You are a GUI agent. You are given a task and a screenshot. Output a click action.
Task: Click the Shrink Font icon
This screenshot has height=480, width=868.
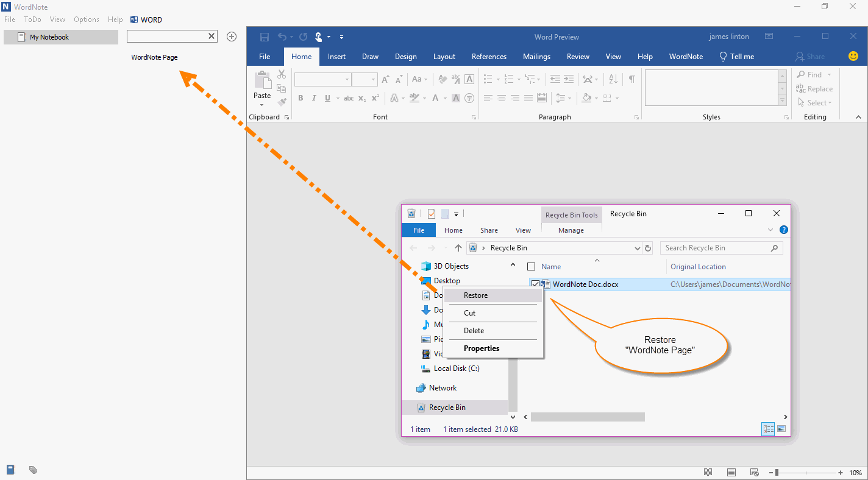[399, 79]
